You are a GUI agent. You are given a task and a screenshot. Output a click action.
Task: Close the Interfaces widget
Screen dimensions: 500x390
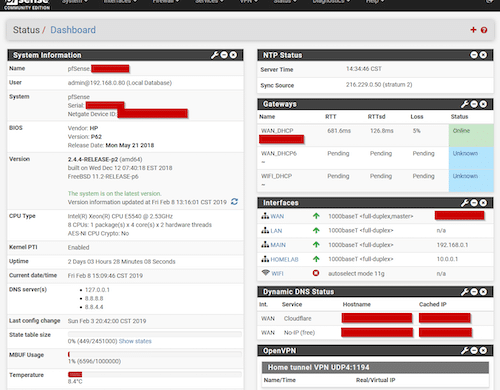[x=483, y=203]
